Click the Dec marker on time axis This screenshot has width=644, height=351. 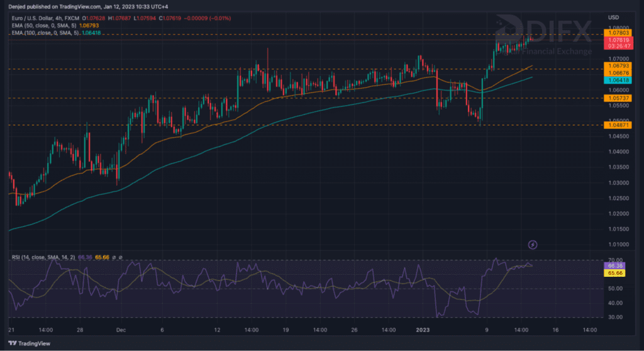pyautogui.click(x=119, y=329)
